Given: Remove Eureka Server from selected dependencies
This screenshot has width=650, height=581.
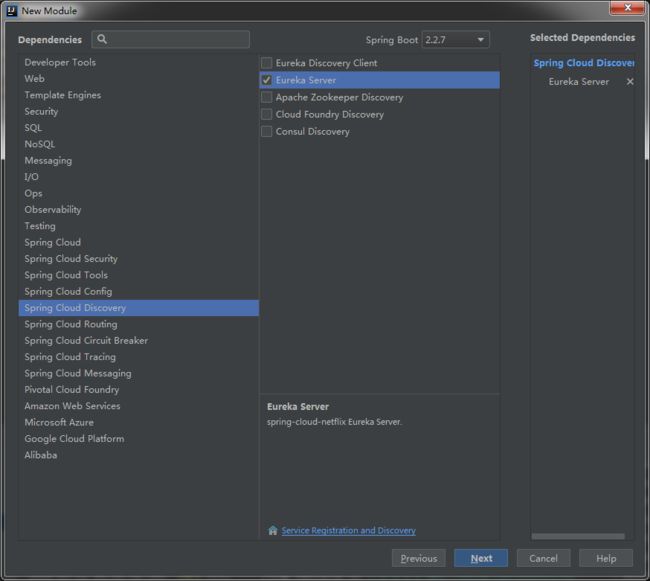Looking at the screenshot, I should [630, 82].
